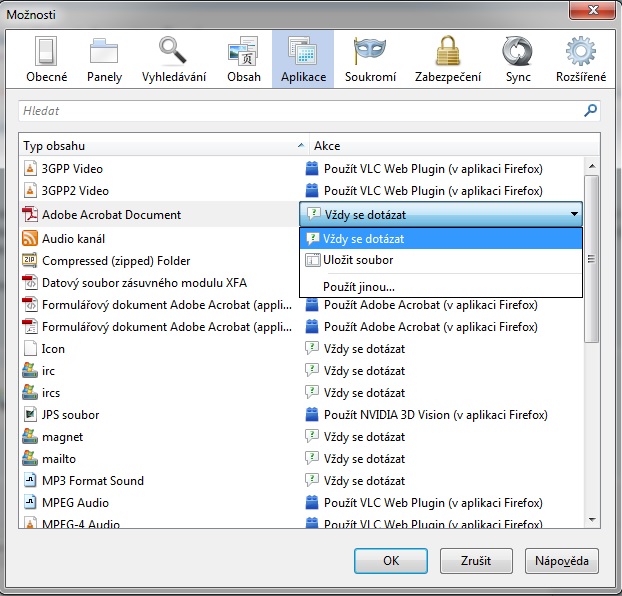Confirm settings with OK button
This screenshot has height=596, width=622.
(390, 561)
